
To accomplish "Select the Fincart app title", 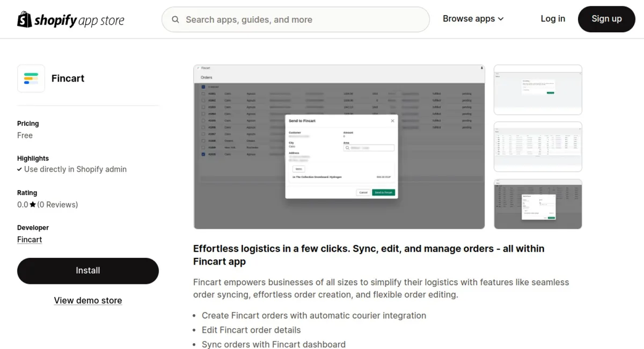I will coord(68,78).
